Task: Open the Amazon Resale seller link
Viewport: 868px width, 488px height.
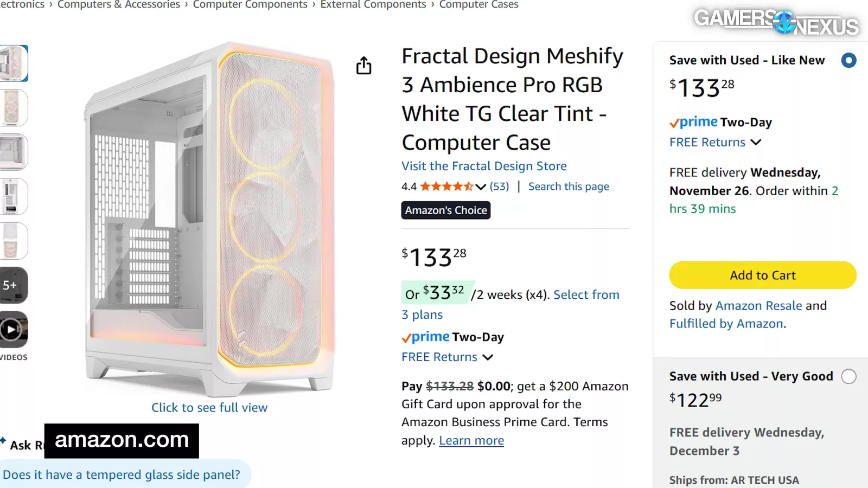Action: [x=758, y=306]
